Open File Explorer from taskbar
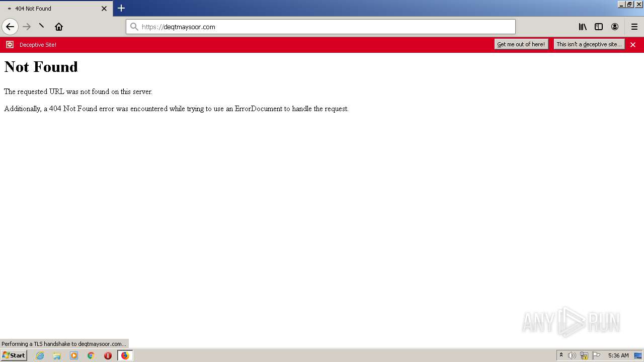Screen dimensions: 644x362 point(57,355)
